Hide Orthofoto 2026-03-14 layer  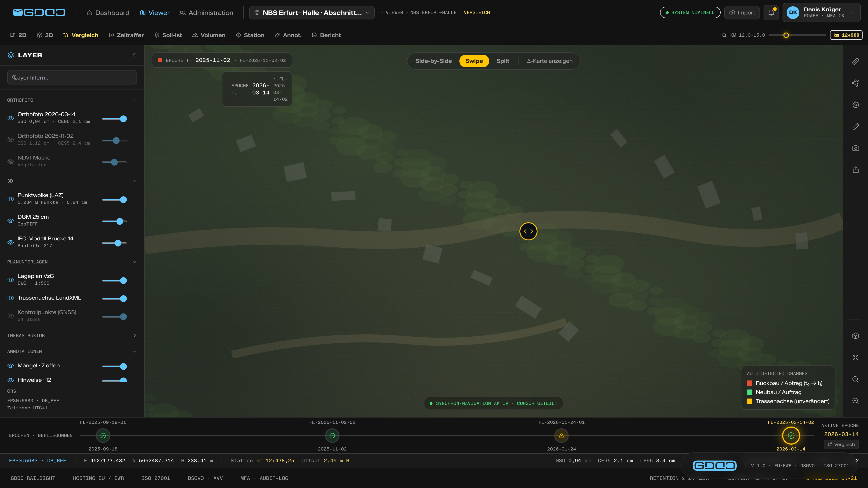coord(11,118)
